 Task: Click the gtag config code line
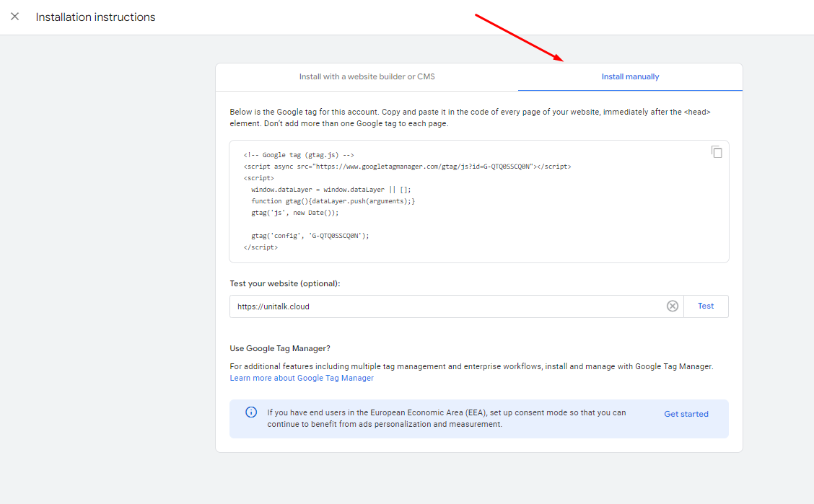click(x=310, y=236)
